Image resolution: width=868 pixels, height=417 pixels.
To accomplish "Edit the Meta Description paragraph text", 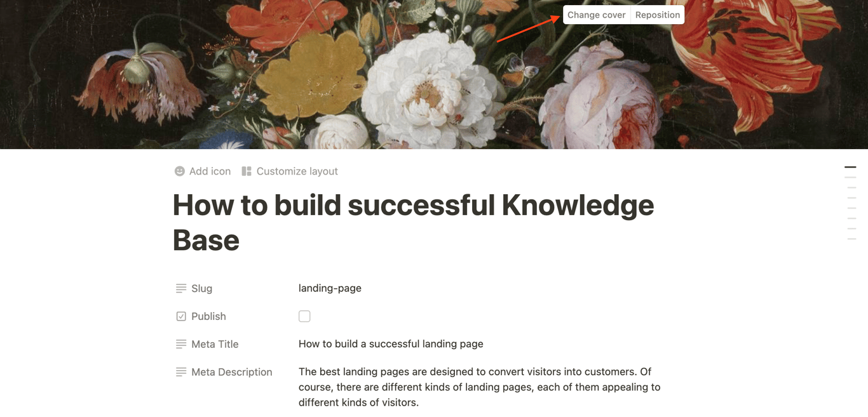I will click(480, 387).
